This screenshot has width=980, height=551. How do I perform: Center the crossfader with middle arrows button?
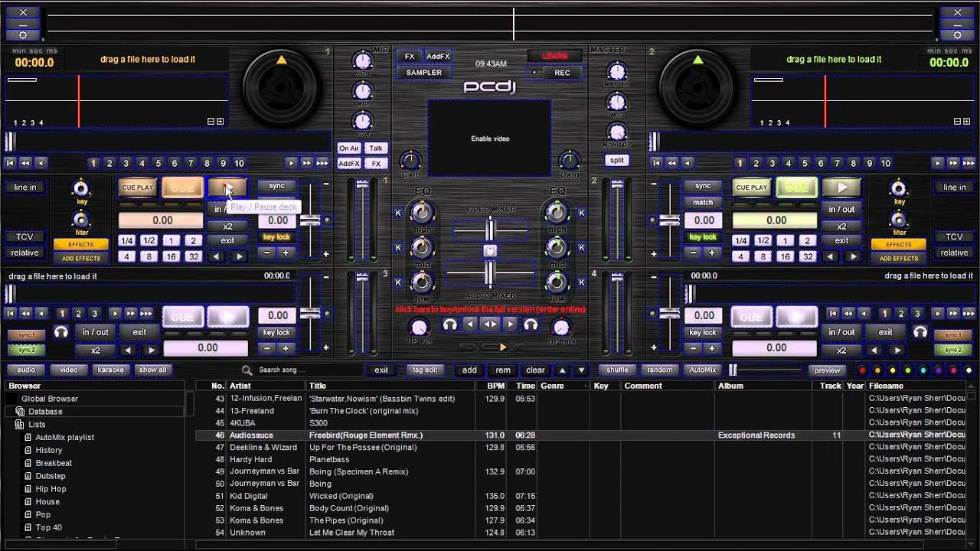[x=490, y=324]
